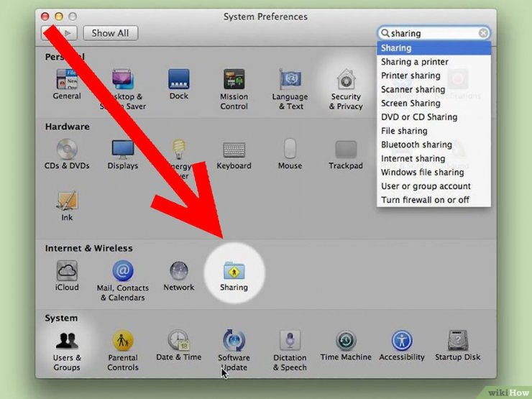Open the Sharing preference pane icon
The image size is (532, 399).
[x=234, y=271]
